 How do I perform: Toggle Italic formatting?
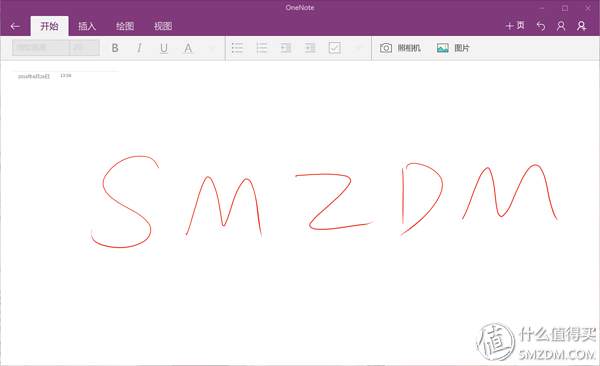click(139, 48)
